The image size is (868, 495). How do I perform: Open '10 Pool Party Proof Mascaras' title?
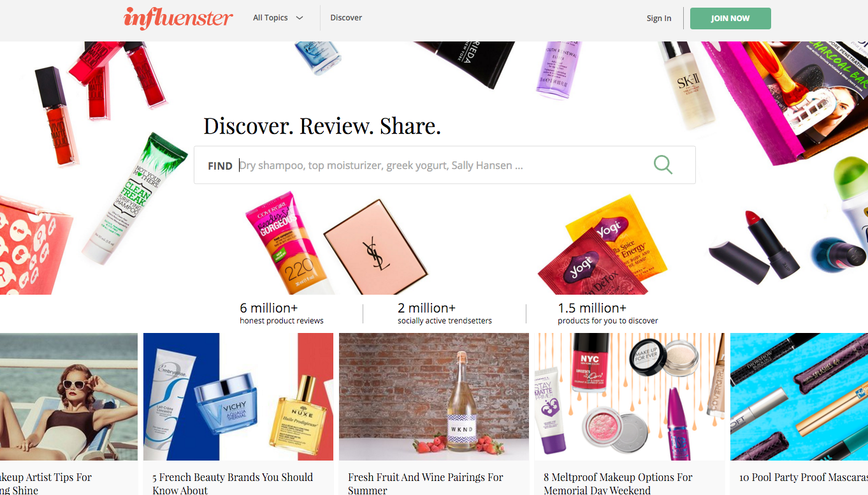[x=804, y=477]
